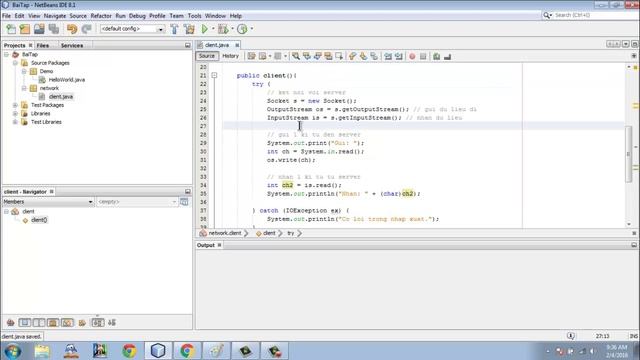Click the editor vertical scrollbar thumb
Image resolution: width=640 pixels, height=360 pixels.
tap(629, 154)
